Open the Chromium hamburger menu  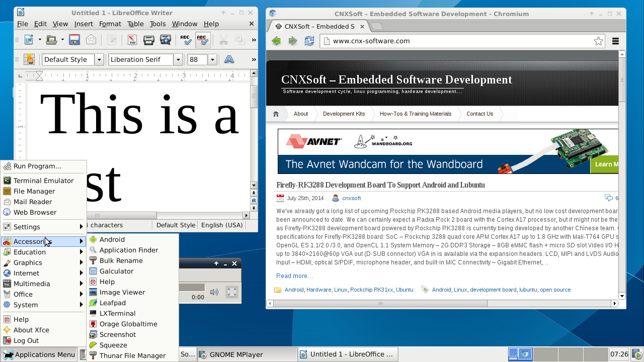(615, 41)
